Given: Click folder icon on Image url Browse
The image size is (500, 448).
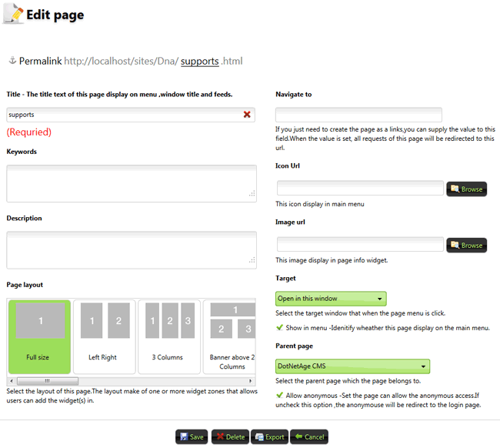Looking at the screenshot, I should 455,245.
